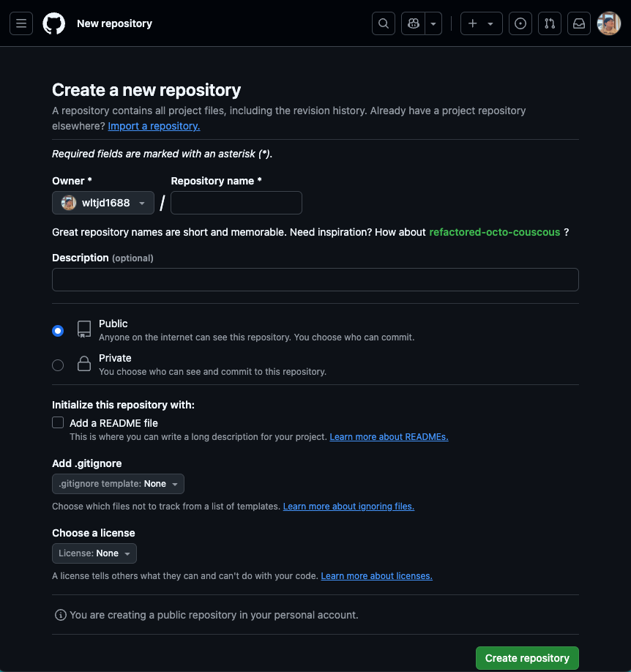Go to GitHub homepage via Octocat logo
The height and width of the screenshot is (672, 631).
click(x=54, y=23)
